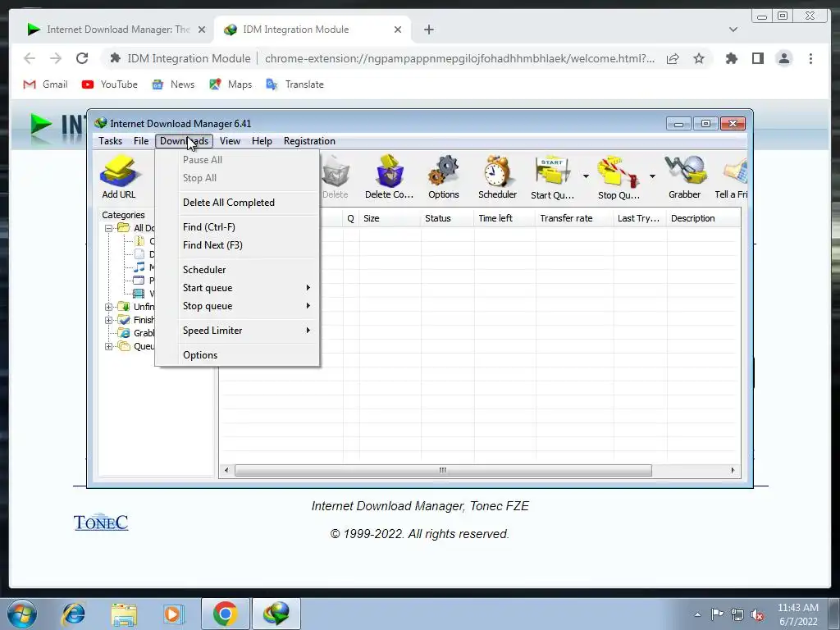The image size is (840, 630).
Task: Expand Unfinished category tree node
Action: [109, 307]
